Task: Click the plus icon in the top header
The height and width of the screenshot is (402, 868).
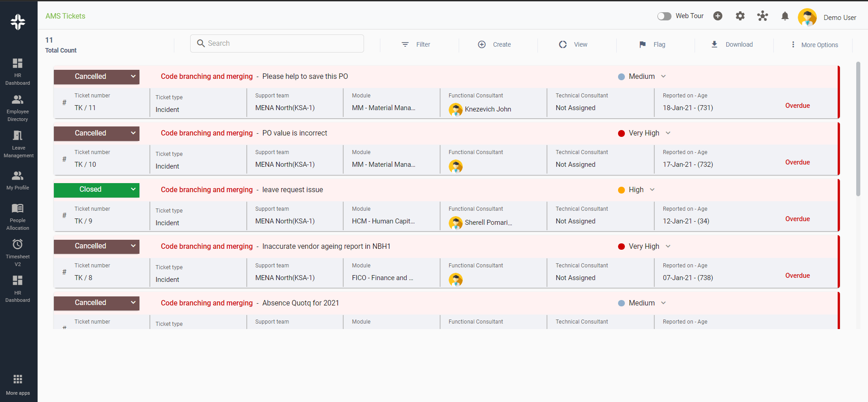Action: [718, 16]
